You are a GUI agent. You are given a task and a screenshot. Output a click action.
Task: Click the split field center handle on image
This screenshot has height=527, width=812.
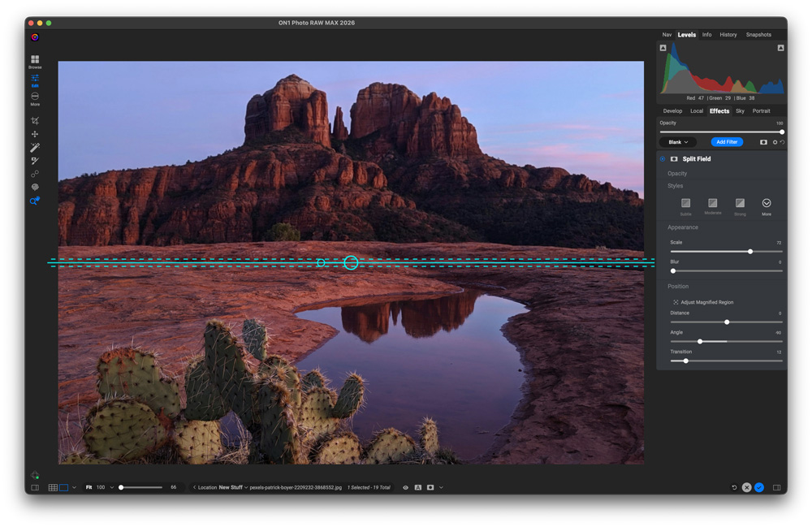coord(351,262)
